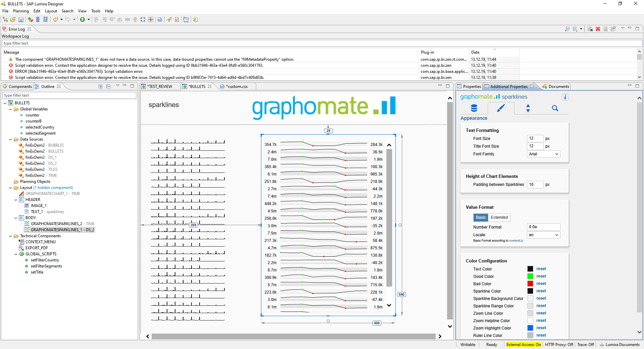Screen dimensions: 644x349
Task: Switch to the Documents tab
Action: (x=556, y=86)
